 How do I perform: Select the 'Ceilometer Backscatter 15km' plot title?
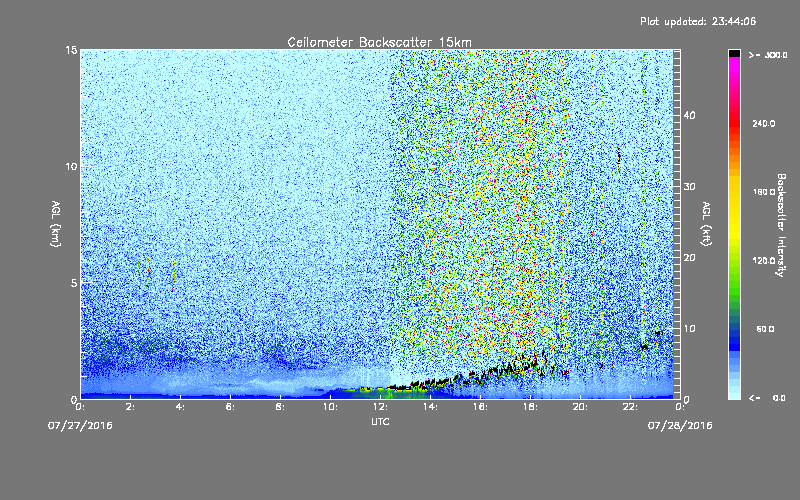coord(380,42)
